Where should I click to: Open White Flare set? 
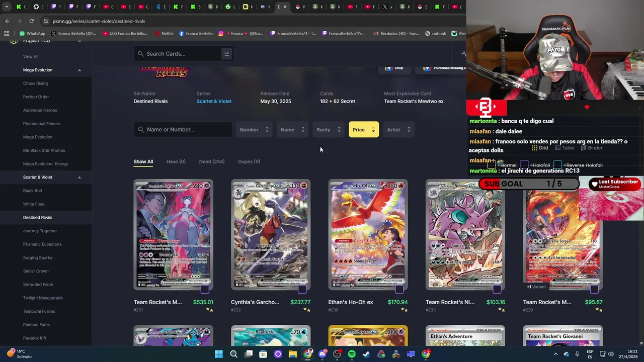34,204
